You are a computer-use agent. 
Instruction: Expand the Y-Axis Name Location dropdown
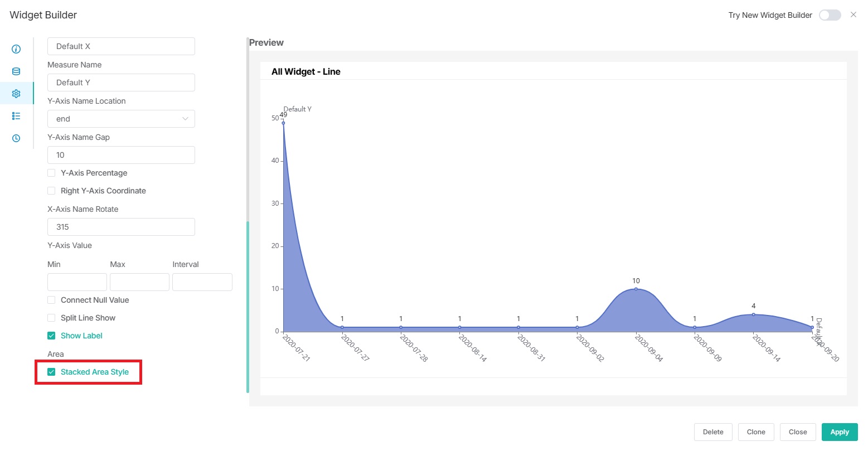pos(121,119)
